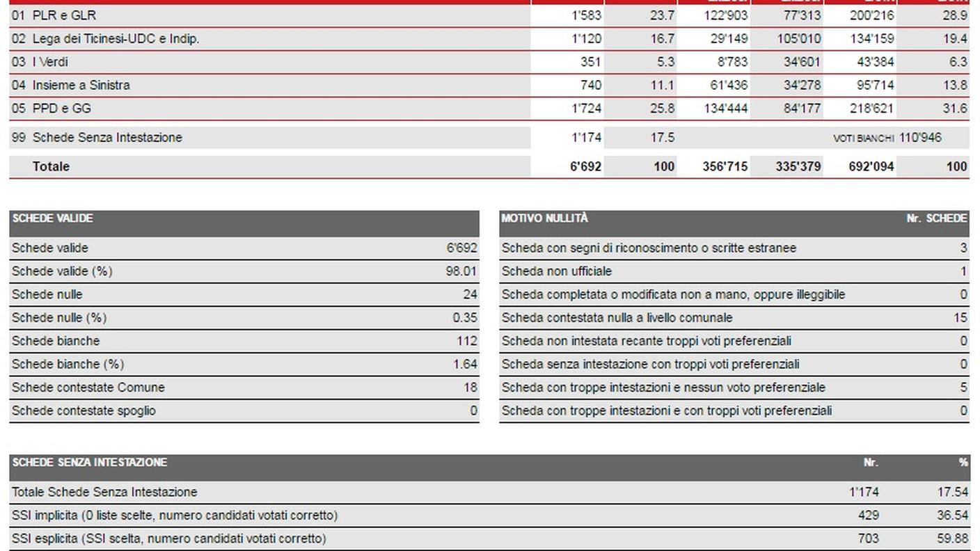Click 'Scheda con segni di riconoscimento o scritte estranee'
The width and height of the screenshot is (980, 551).
click(649, 248)
